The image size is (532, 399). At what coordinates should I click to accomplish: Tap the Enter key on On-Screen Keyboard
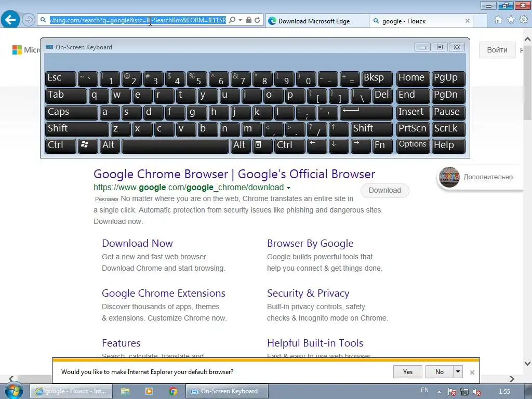click(366, 113)
